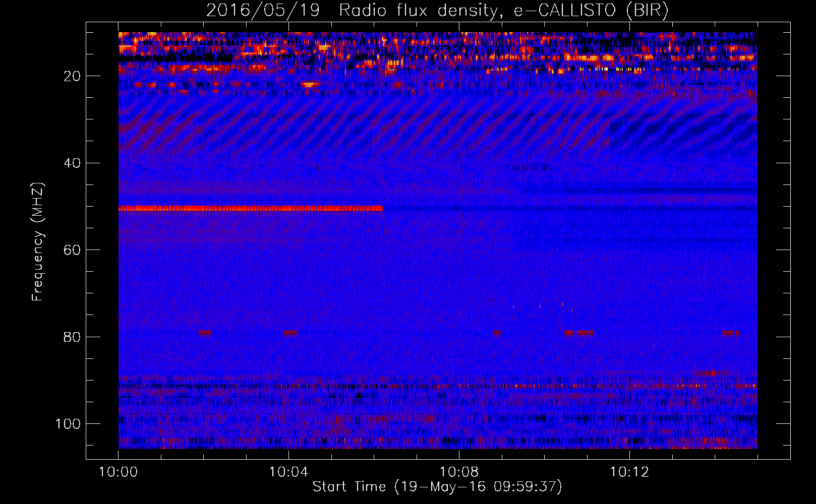Click the 100 MHz frequency tick label

point(68,424)
